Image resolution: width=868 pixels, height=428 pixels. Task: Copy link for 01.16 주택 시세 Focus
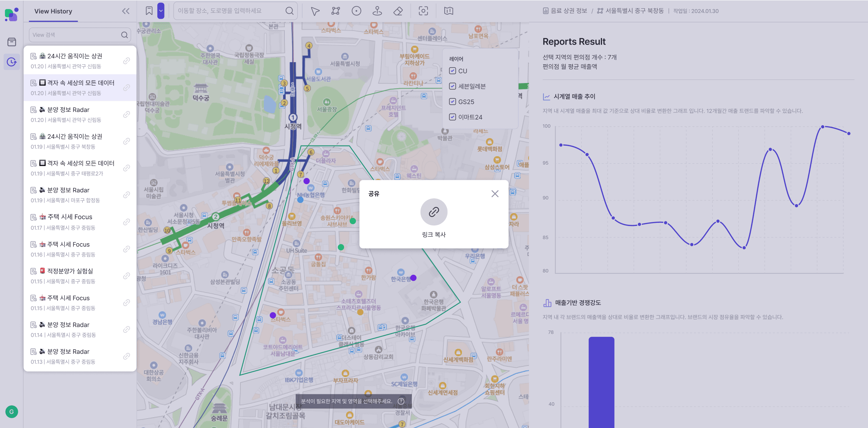126,249
